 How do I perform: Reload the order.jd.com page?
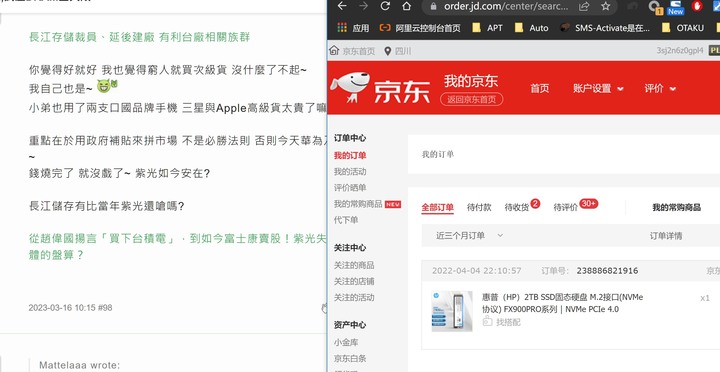pyautogui.click(x=385, y=6)
